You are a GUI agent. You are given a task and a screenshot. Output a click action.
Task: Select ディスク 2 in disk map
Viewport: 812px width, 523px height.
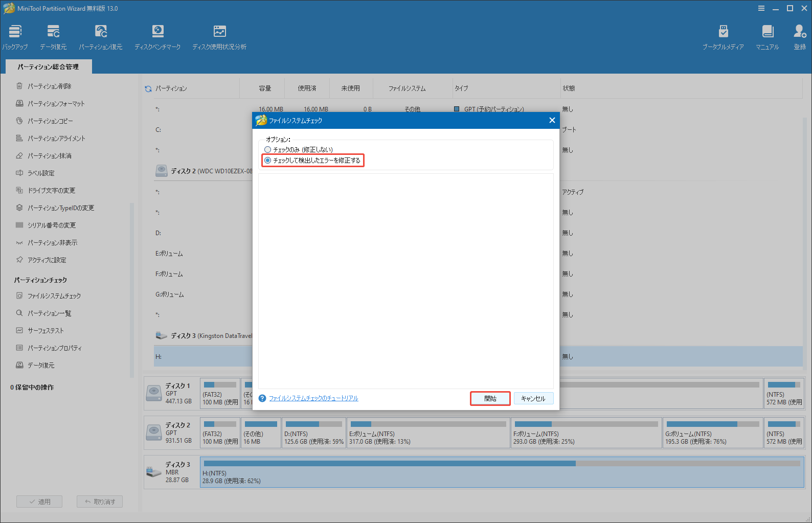172,433
